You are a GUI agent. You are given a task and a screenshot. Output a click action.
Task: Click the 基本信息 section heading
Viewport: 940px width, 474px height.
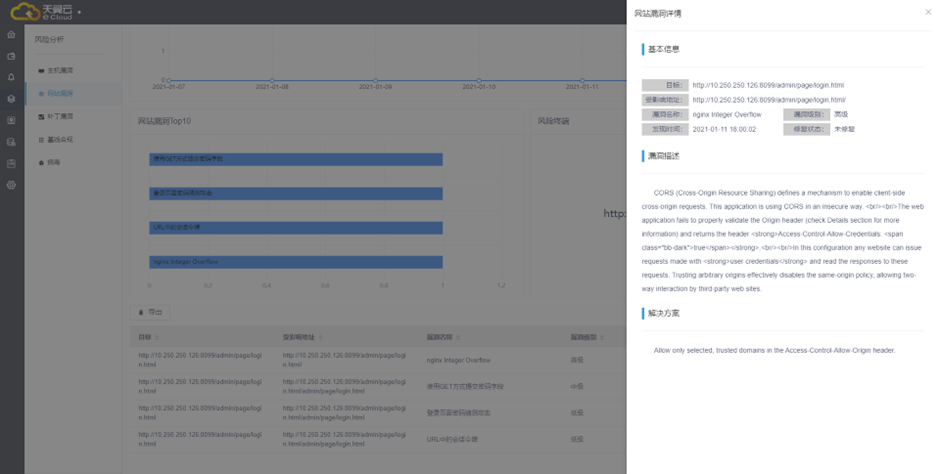click(664, 49)
